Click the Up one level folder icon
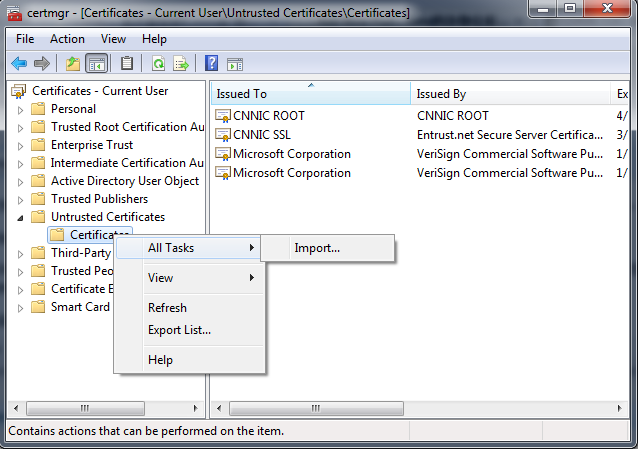 pyautogui.click(x=73, y=64)
